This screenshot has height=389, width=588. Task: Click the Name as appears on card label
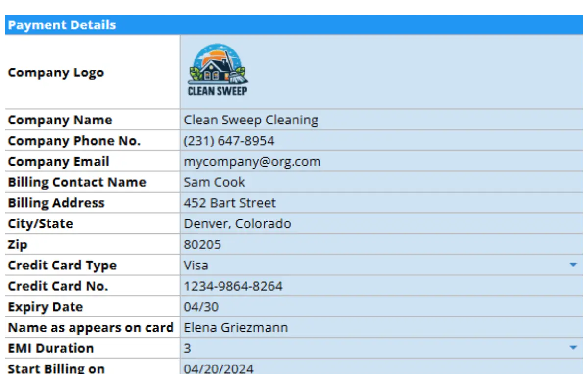91,328
